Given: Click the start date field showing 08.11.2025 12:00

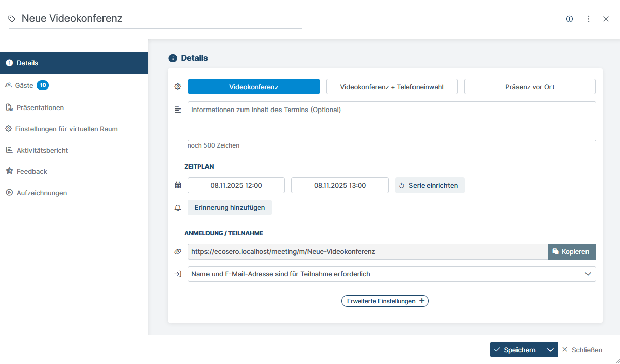Looking at the screenshot, I should coord(236,185).
